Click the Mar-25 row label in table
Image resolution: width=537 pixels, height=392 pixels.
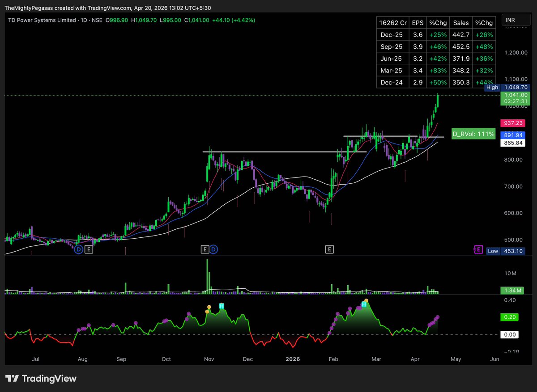(392, 70)
